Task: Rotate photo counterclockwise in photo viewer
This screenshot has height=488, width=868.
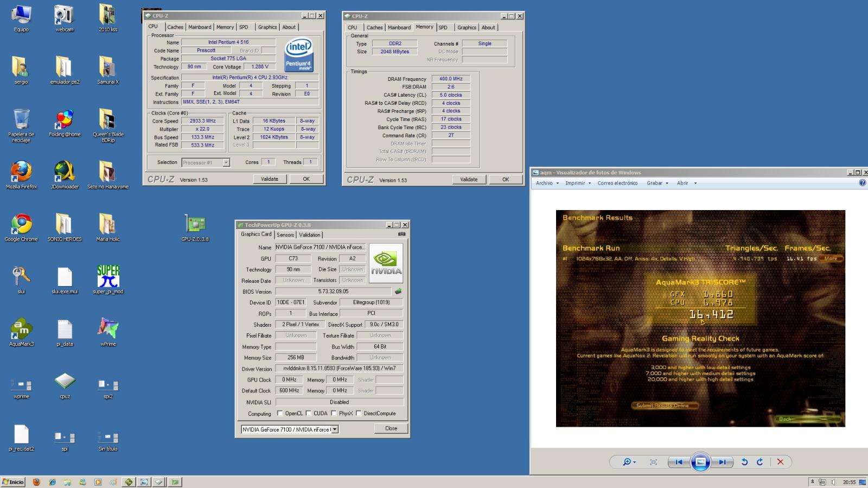Action: 745,462
